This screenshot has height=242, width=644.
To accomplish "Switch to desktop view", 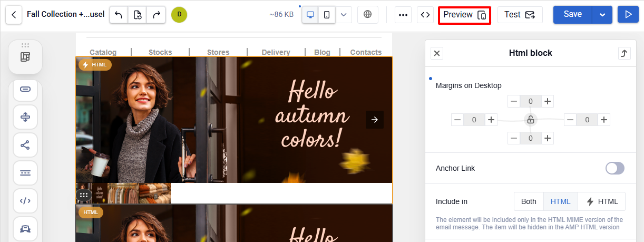I will [310, 15].
